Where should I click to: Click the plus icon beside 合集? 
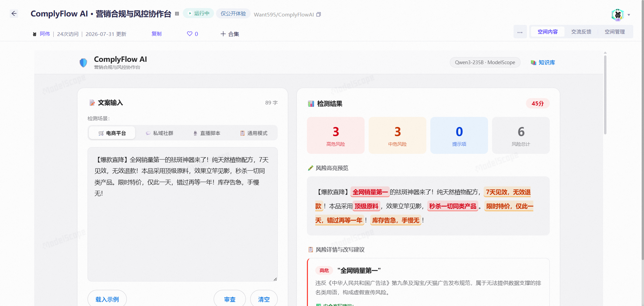tap(223, 34)
